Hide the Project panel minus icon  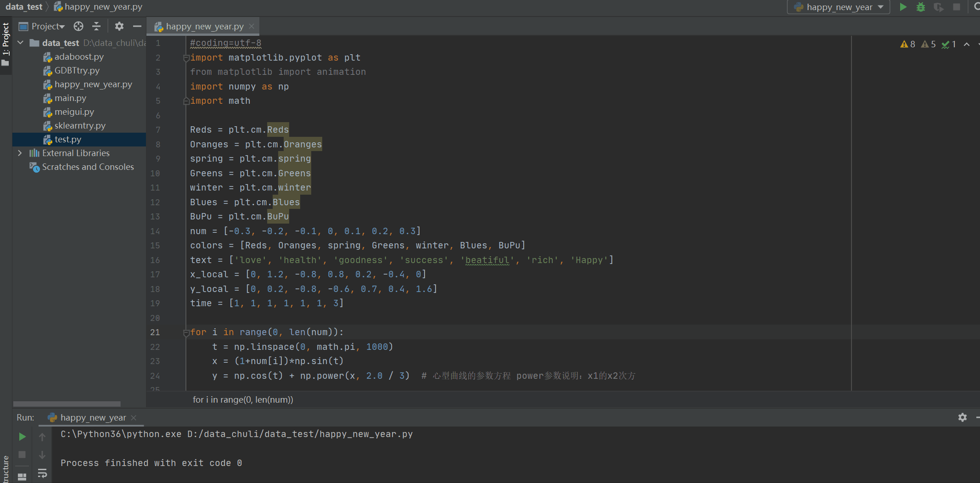pyautogui.click(x=137, y=26)
